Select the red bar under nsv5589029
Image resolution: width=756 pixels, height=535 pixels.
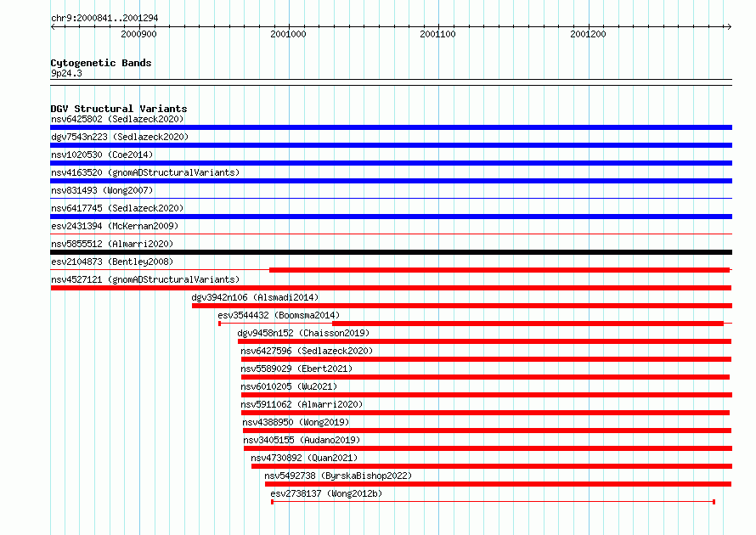click(486, 377)
